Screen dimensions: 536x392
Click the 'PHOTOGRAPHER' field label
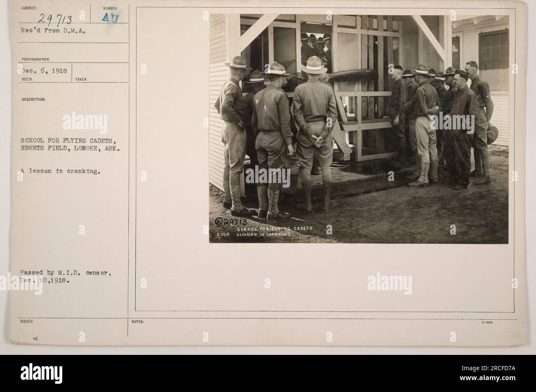(36, 60)
